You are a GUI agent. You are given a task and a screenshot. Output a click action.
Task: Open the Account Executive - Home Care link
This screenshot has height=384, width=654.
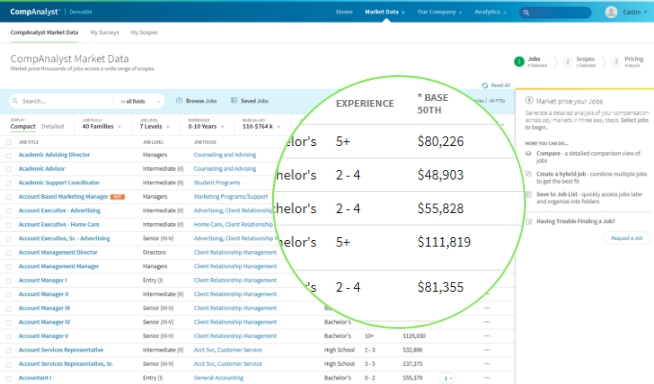point(59,224)
